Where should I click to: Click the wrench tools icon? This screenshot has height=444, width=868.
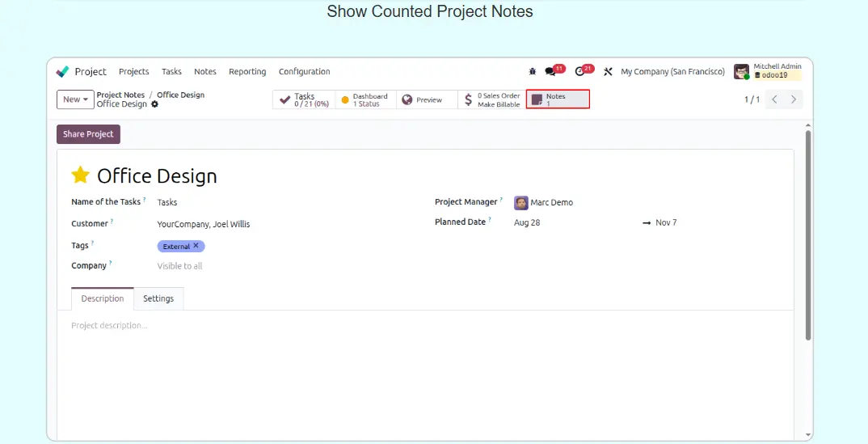pos(608,72)
